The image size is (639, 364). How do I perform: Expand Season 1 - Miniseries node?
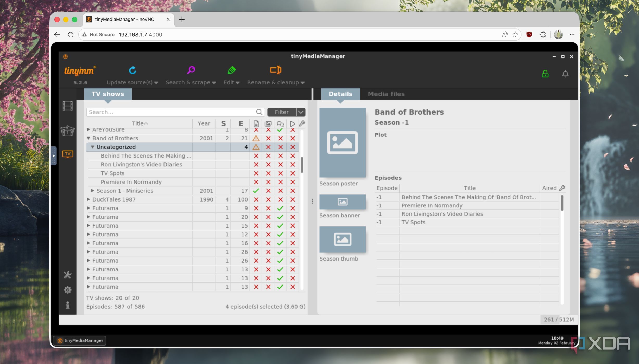(x=93, y=191)
